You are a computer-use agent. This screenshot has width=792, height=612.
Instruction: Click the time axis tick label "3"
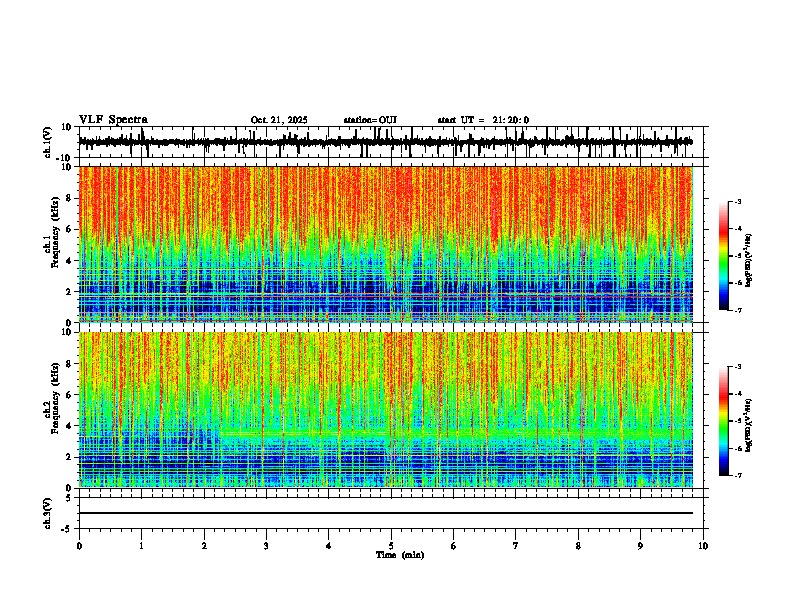pyautogui.click(x=266, y=546)
